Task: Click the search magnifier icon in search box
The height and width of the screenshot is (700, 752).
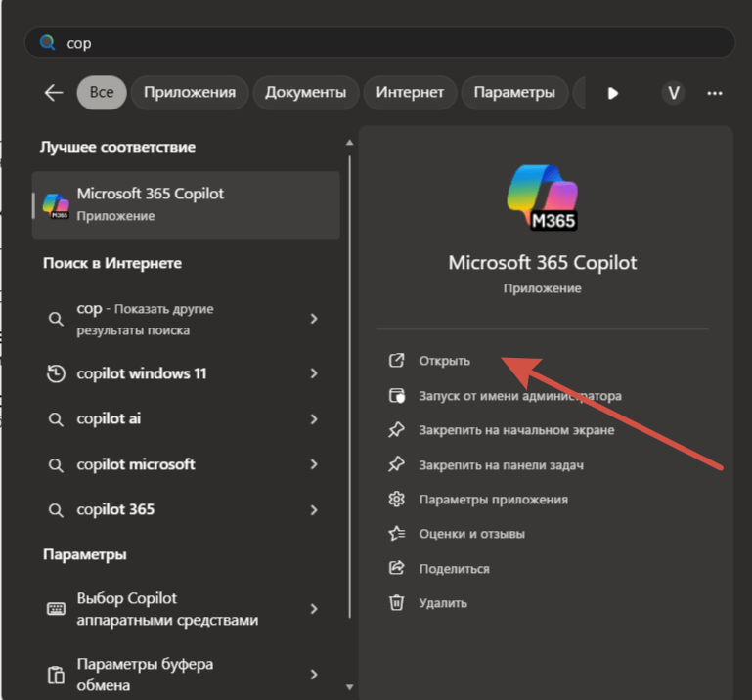Action: [47, 43]
